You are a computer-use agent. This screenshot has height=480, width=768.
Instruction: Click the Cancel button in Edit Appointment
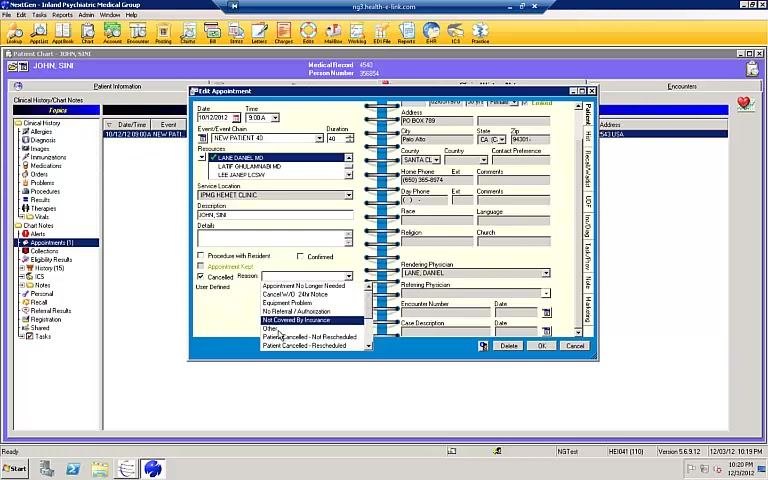coord(575,346)
